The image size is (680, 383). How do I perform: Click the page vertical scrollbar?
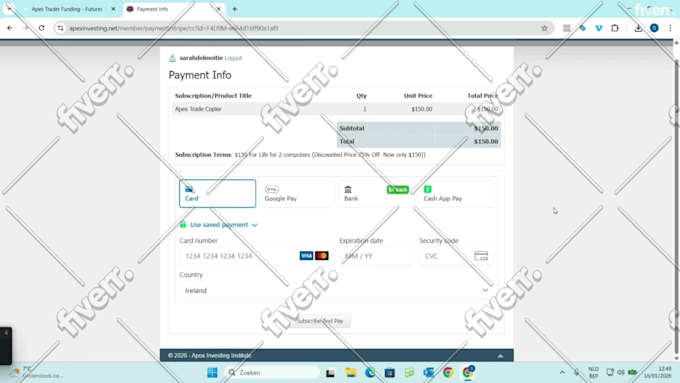[x=676, y=200]
